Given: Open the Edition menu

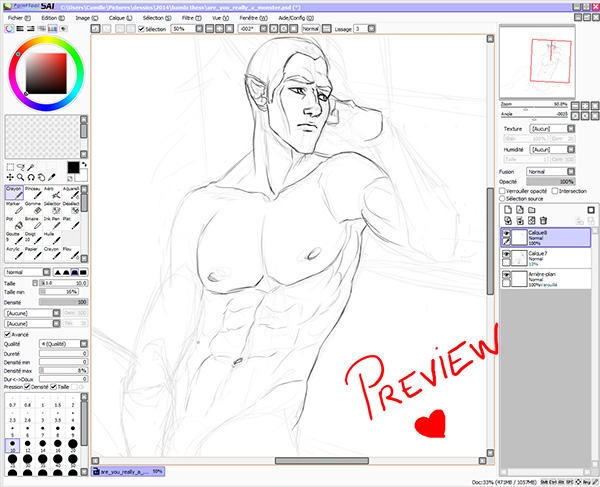Looking at the screenshot, I should click(x=53, y=18).
